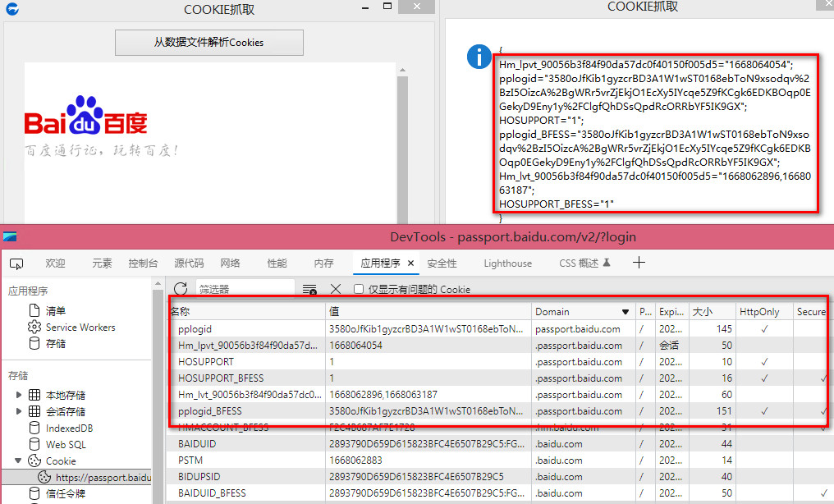Viewport: 834px width, 504px height.
Task: Switch to the 元素 tab
Action: click(x=102, y=263)
